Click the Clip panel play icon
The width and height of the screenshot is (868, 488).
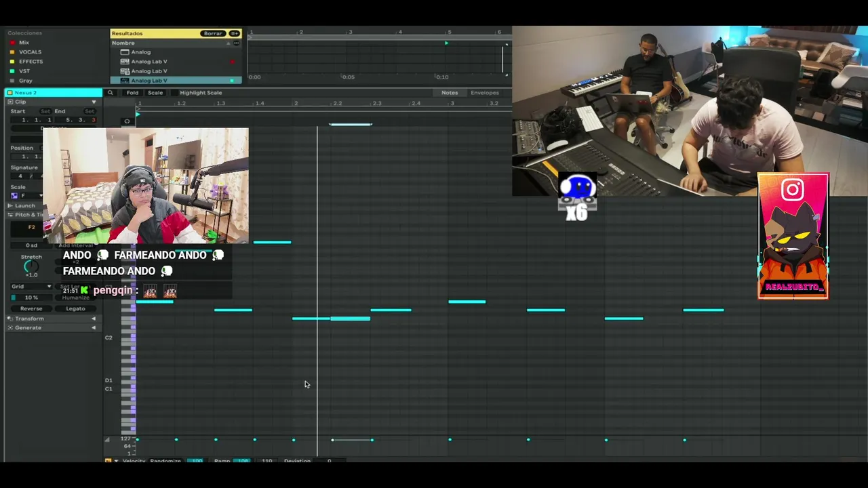coord(10,102)
